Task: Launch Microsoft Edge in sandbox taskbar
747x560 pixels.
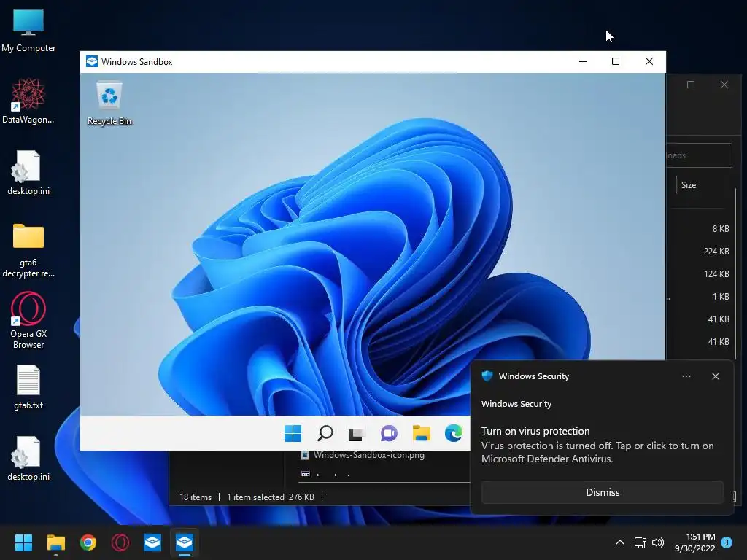Action: pos(453,433)
